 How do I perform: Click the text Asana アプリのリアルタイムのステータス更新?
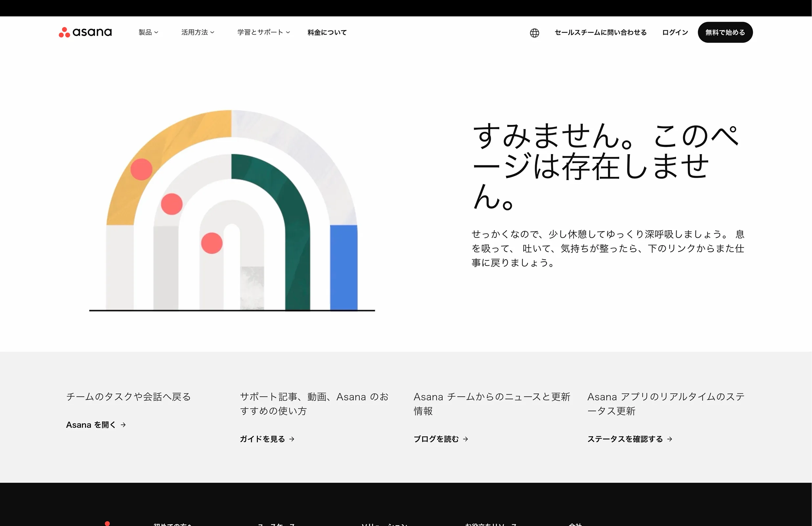tap(665, 404)
